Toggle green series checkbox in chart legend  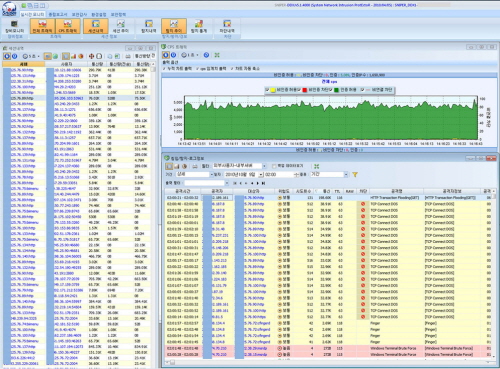(331, 90)
